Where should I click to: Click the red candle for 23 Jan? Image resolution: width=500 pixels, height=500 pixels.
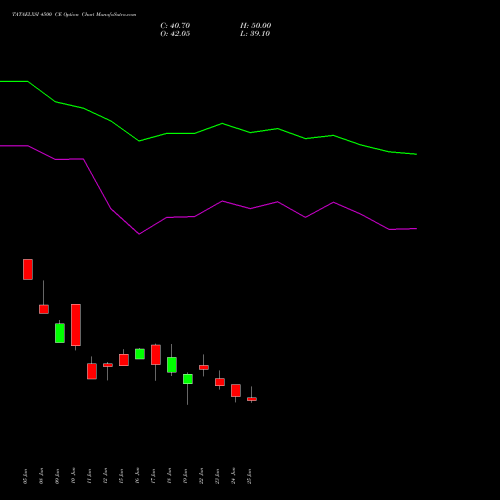220,382
